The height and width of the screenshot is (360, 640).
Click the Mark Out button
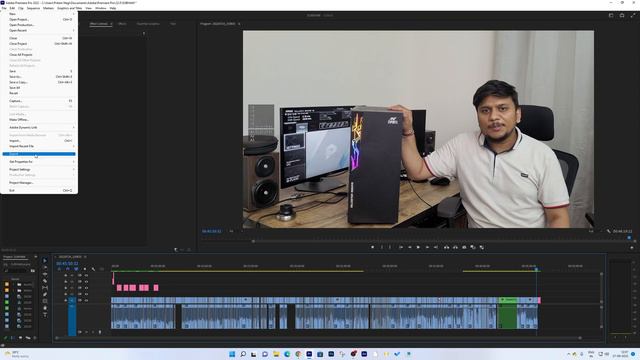click(x=390, y=247)
